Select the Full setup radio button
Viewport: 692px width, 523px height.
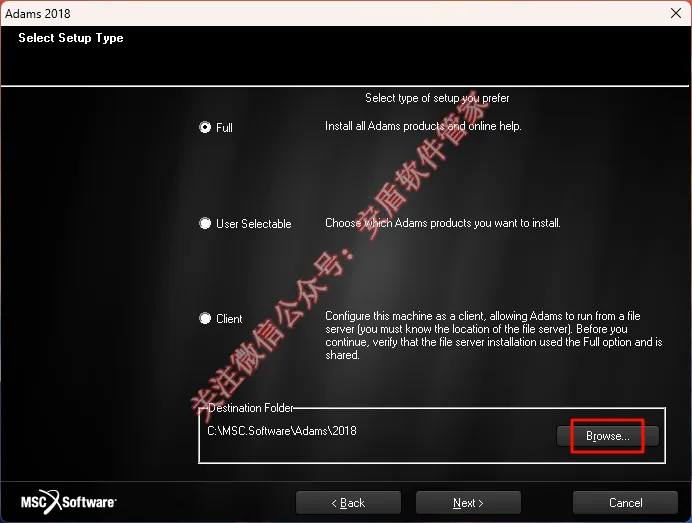205,128
